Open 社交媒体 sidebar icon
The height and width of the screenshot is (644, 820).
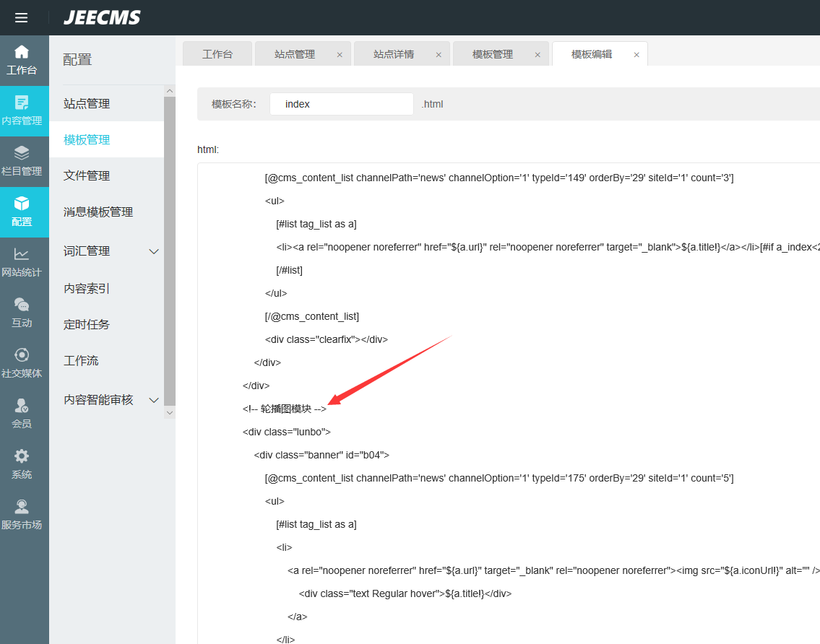22,355
